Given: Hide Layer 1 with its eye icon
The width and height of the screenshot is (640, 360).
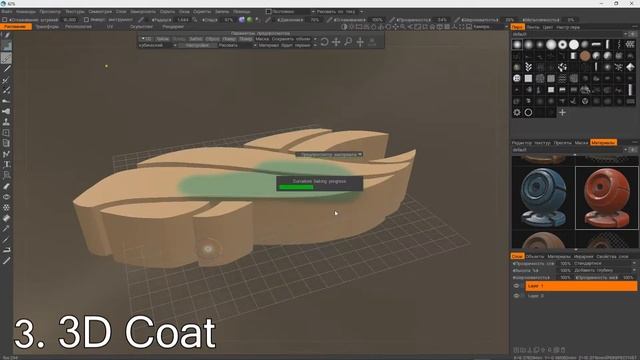Looking at the screenshot, I should coord(516,286).
